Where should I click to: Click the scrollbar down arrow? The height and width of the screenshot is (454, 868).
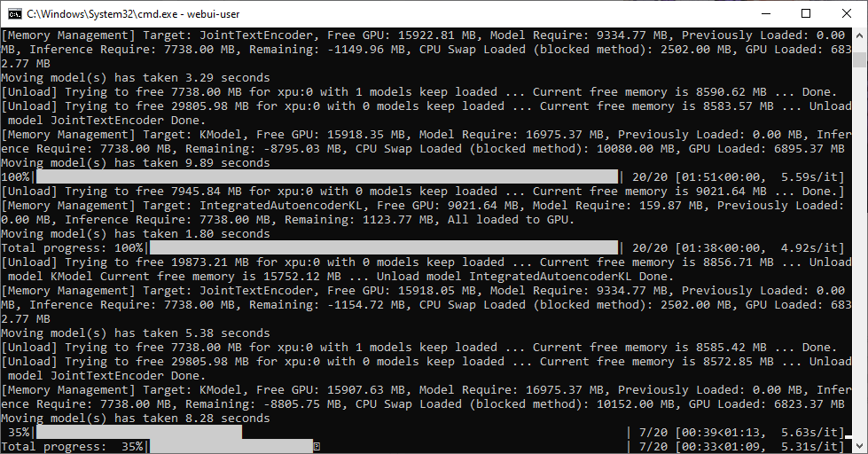(x=859, y=446)
